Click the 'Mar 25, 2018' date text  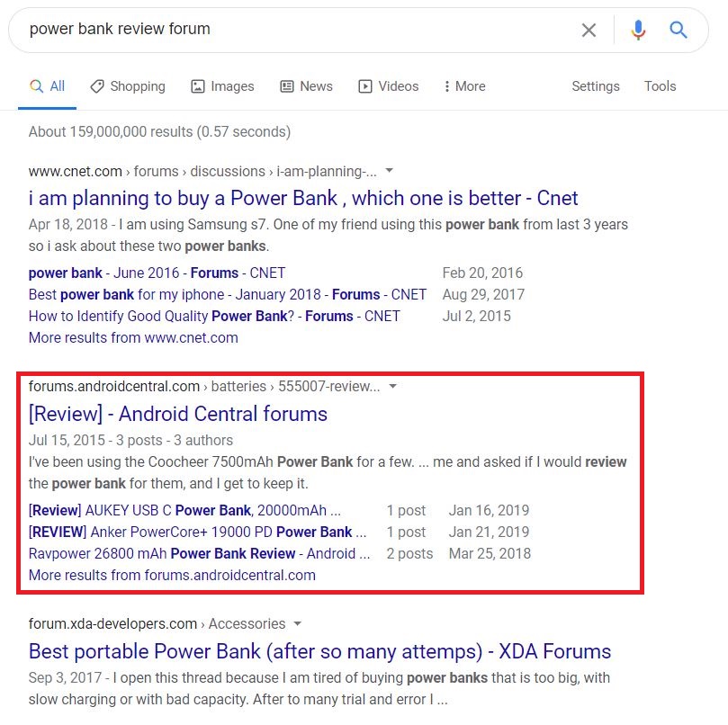click(x=490, y=554)
